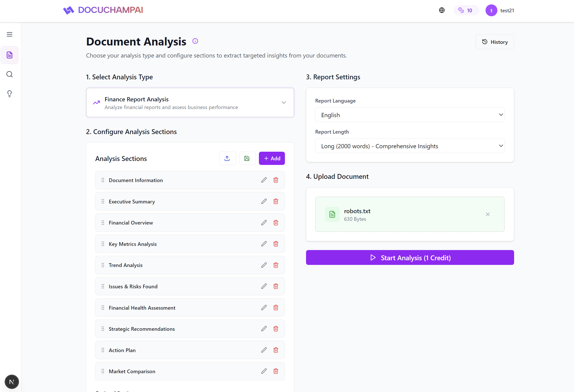The image size is (574, 392).
Task: Edit the Financial Health Assessment section
Action: 264,307
